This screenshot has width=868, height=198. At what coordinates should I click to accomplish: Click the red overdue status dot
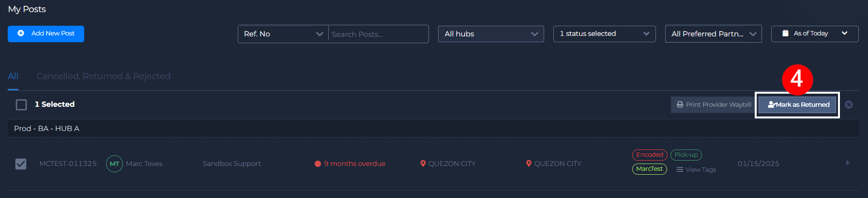(x=318, y=164)
